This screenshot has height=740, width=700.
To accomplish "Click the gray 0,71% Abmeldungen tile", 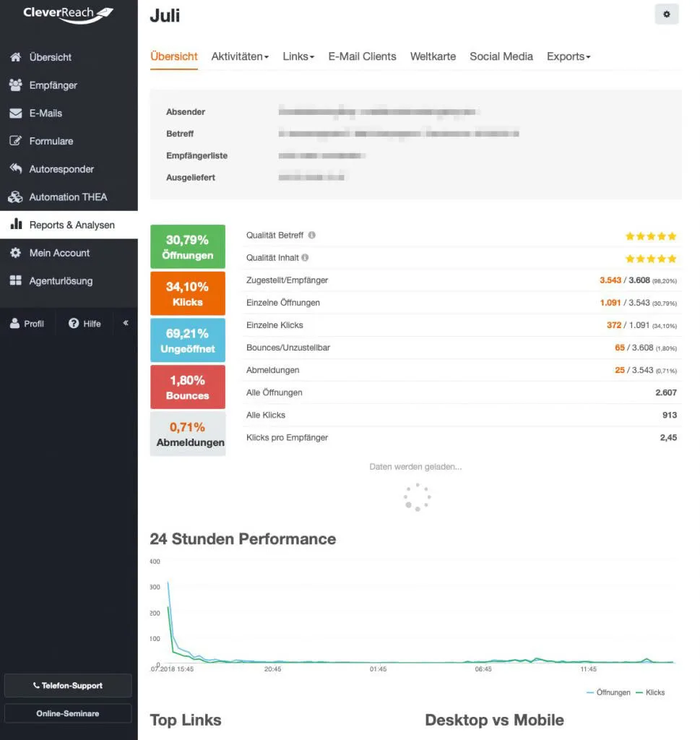I will tap(188, 434).
